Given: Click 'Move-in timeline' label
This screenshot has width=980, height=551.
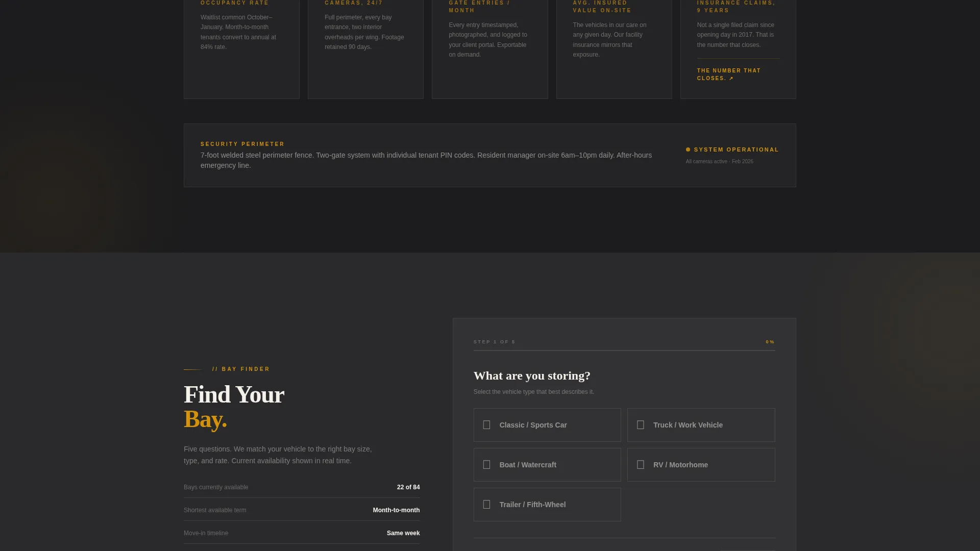Looking at the screenshot, I should pos(206,533).
